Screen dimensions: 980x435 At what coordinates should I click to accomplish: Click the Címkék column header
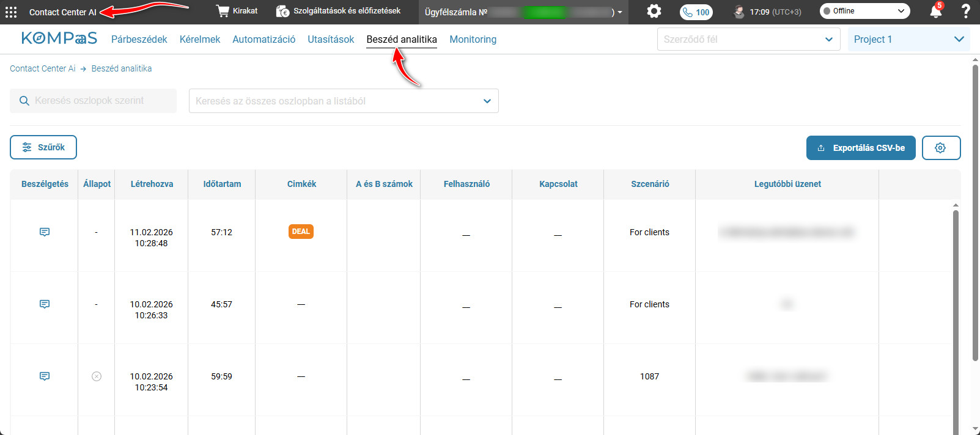(301, 184)
